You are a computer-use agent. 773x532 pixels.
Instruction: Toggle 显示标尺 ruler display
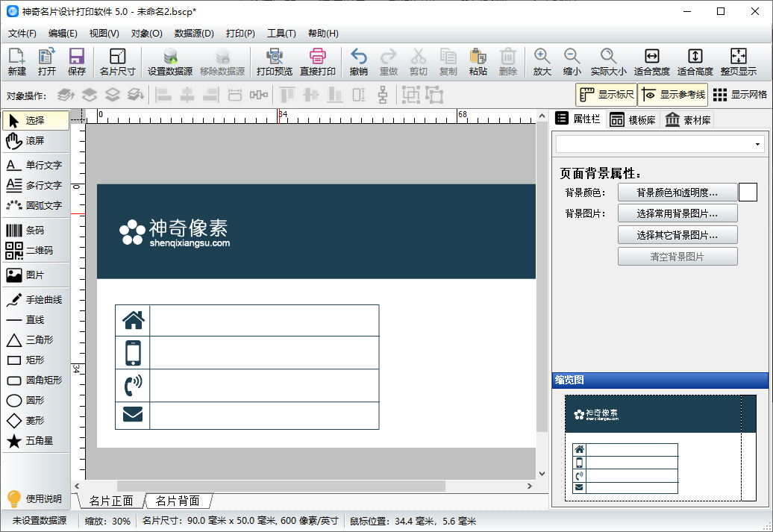[x=606, y=95]
